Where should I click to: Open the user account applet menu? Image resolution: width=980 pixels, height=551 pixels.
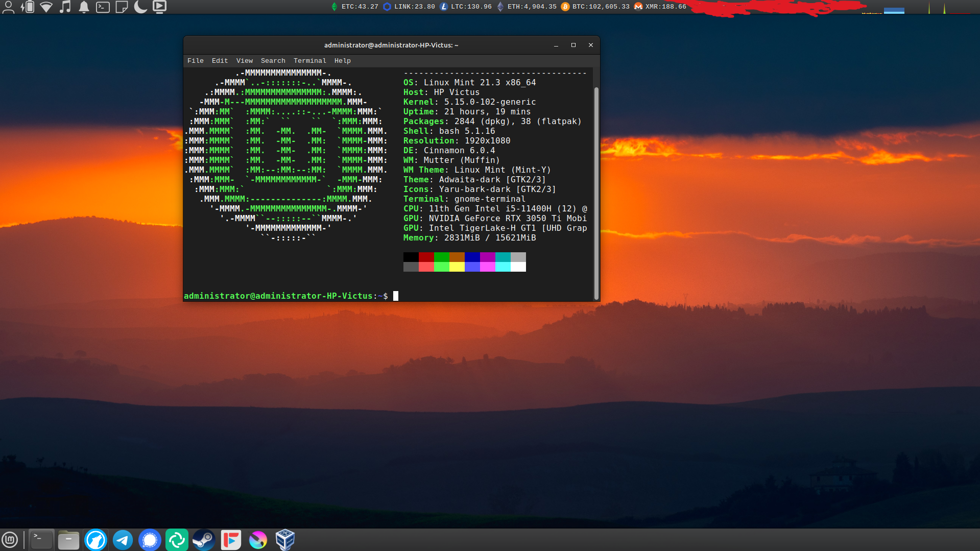pos(8,7)
